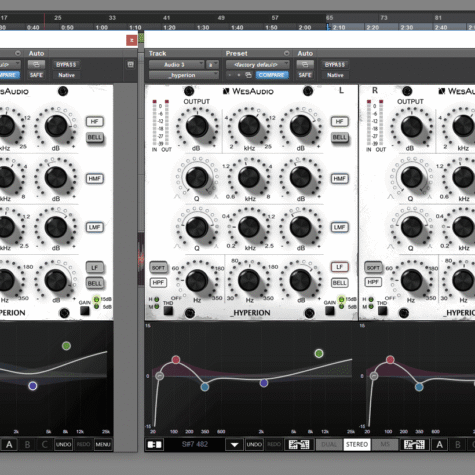Select the green HF node in the L channel graph
Screen dimensions: 475x475
click(319, 353)
